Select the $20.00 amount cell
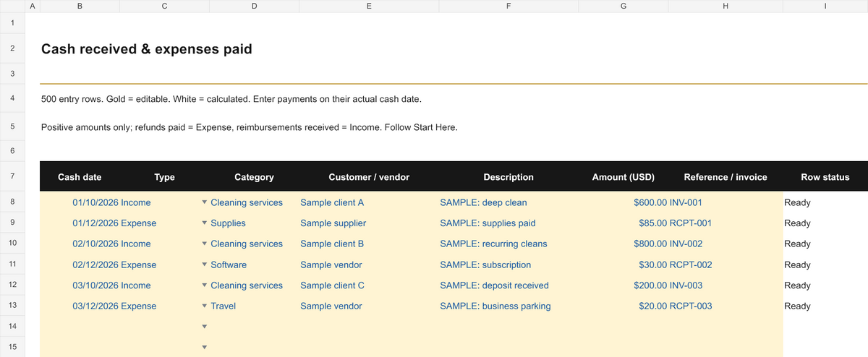The height and width of the screenshot is (357, 868). pyautogui.click(x=624, y=306)
